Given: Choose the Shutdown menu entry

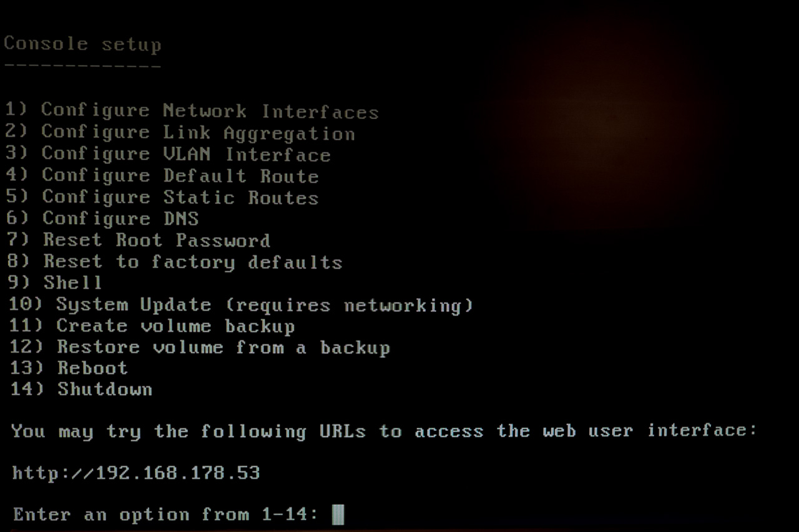Looking at the screenshot, I should click(x=81, y=389).
